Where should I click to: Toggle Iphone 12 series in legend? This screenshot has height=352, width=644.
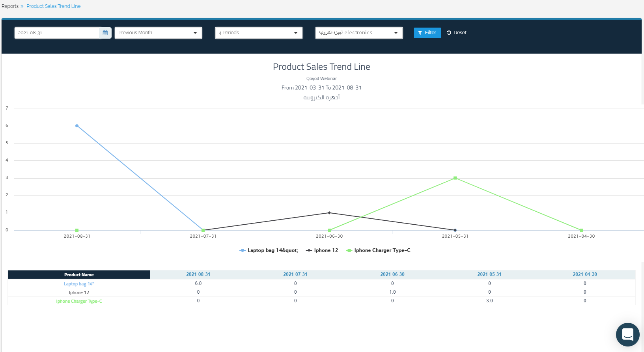point(326,250)
